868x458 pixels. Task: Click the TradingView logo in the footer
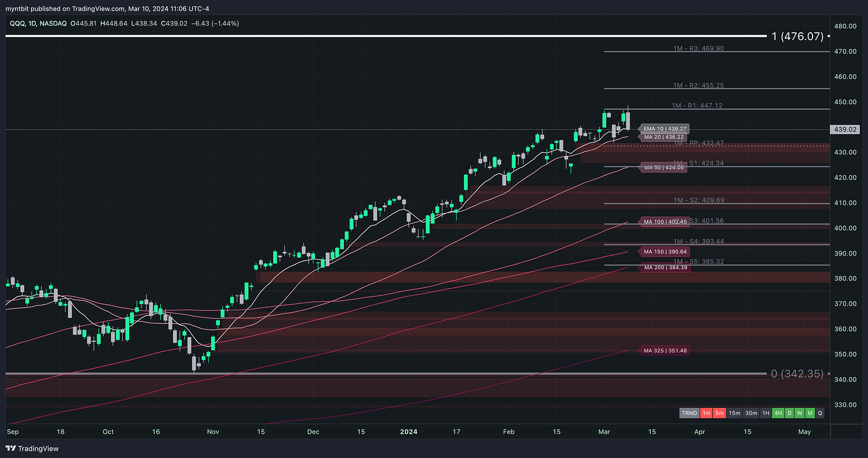32,448
